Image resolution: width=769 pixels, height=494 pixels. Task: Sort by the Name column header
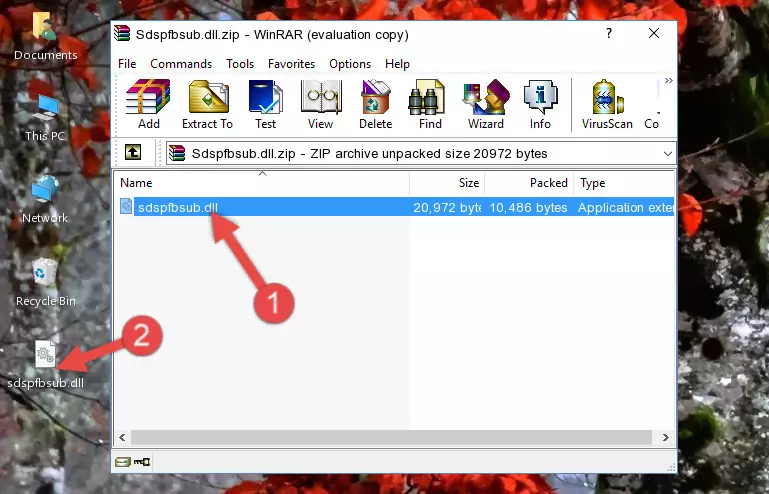pyautogui.click(x=262, y=183)
